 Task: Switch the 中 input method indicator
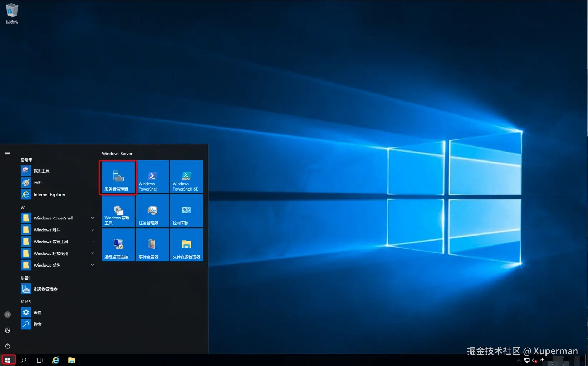(x=543, y=360)
